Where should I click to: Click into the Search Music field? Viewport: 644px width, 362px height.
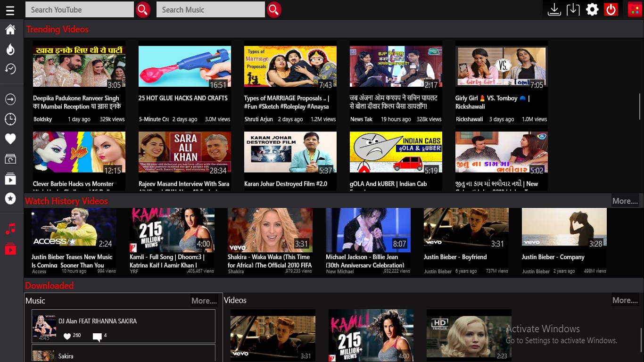point(211,9)
